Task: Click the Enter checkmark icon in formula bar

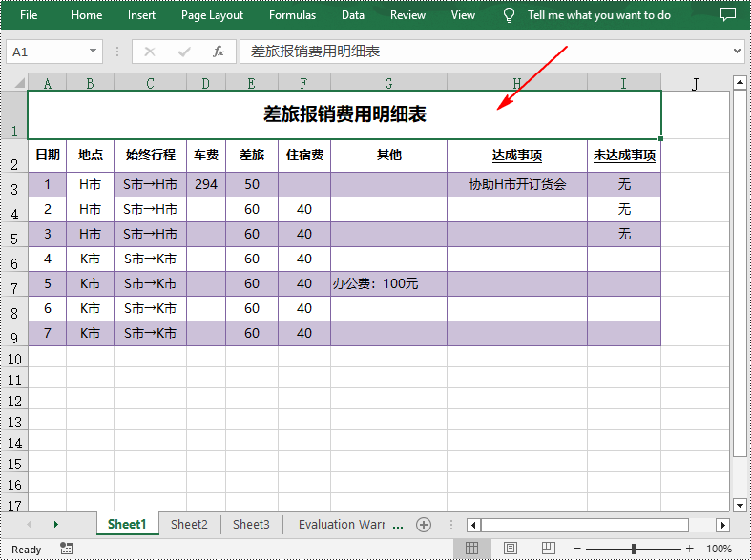Action: coord(184,52)
